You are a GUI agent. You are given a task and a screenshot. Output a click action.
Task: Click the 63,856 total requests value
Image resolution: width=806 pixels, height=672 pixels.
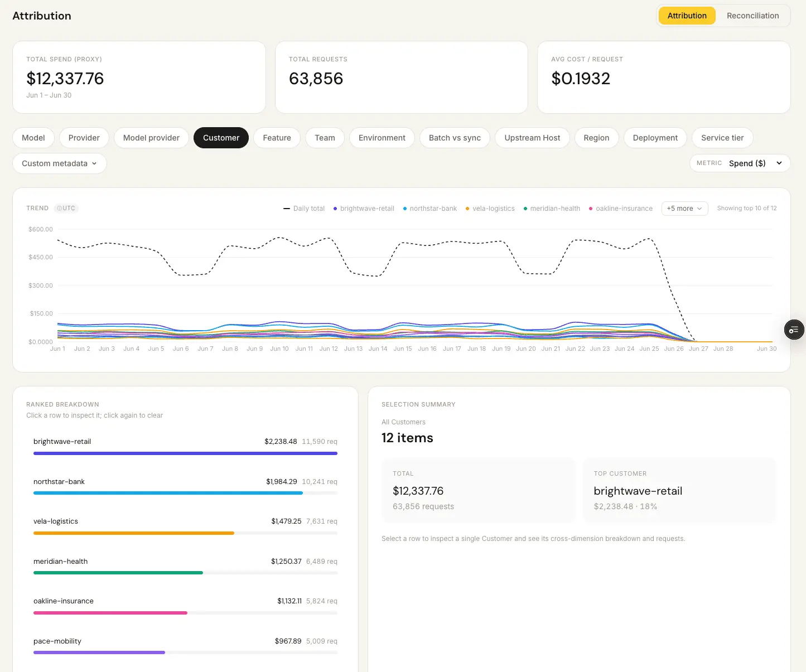point(316,79)
